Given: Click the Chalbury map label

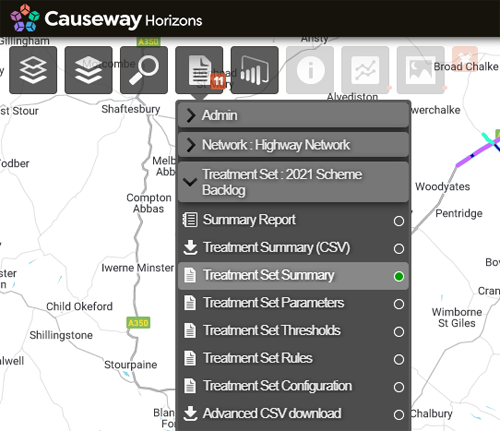Looking at the screenshot, I should tap(431, 414).
